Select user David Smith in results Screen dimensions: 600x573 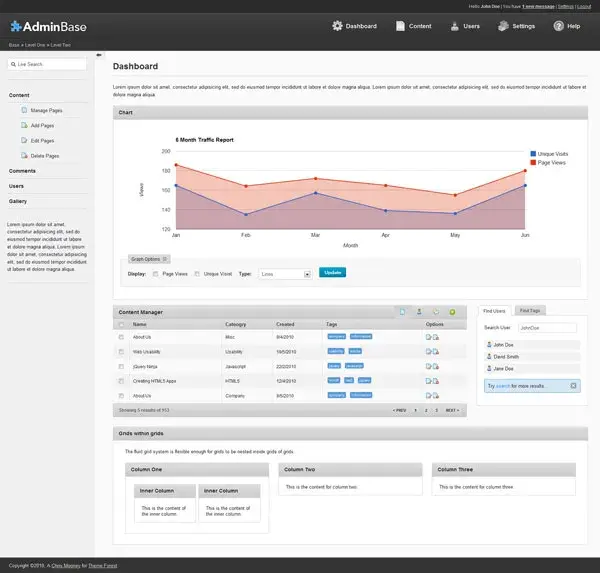(532, 356)
